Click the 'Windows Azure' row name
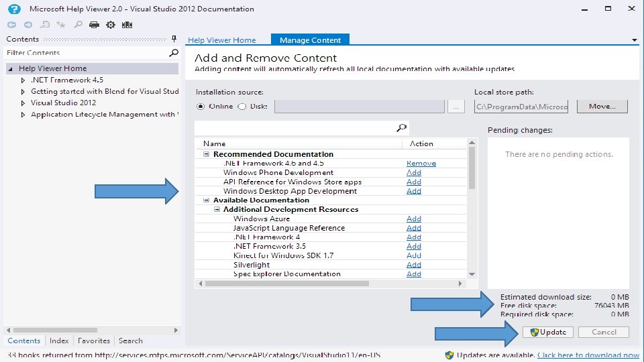This screenshot has height=362, width=644. (262, 219)
